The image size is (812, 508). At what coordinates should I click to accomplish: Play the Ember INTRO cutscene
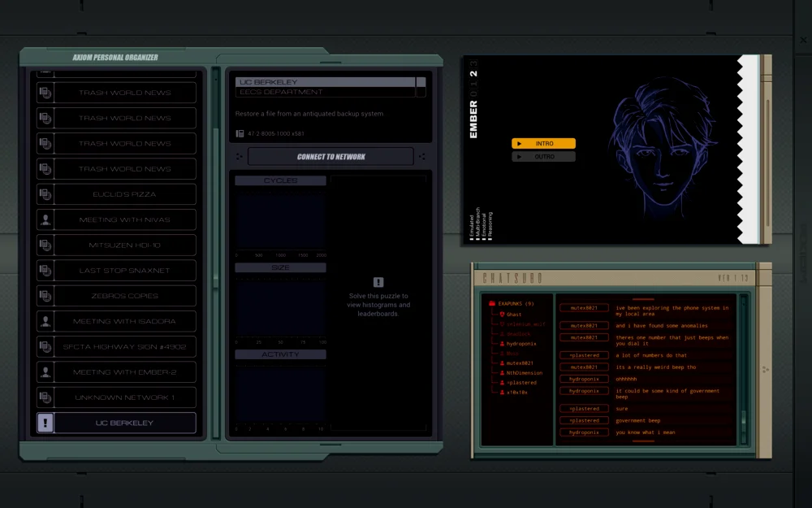click(543, 144)
